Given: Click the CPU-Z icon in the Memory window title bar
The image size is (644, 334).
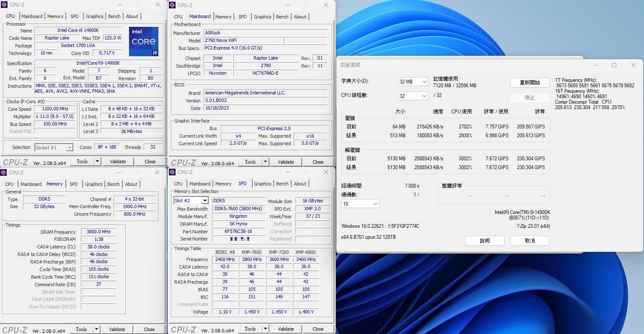Looking at the screenshot, I should 4,172.
